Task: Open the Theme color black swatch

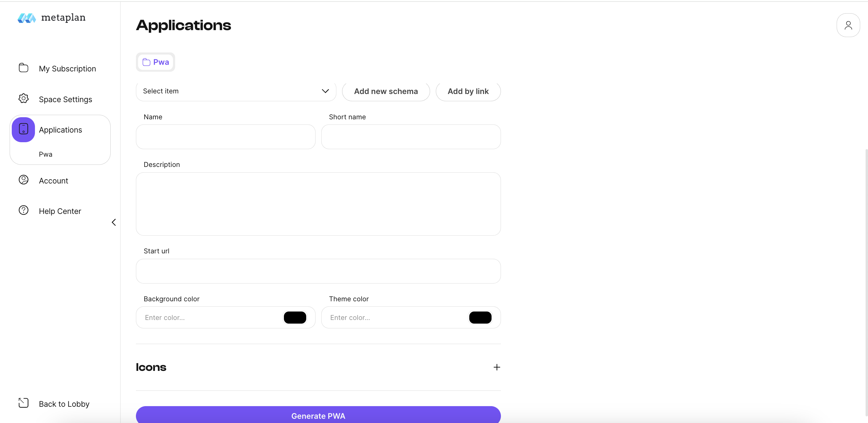Action: point(480,318)
